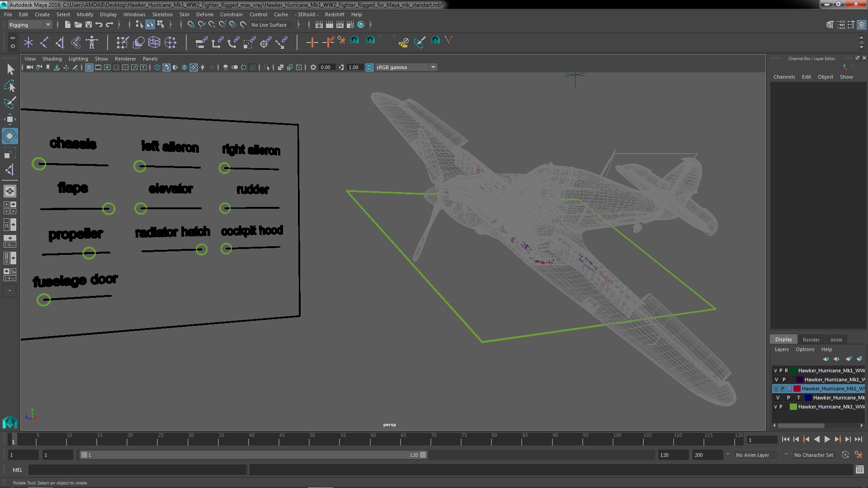The height and width of the screenshot is (488, 868).
Task: Toggle visibility V of first layer
Action: [x=775, y=371]
